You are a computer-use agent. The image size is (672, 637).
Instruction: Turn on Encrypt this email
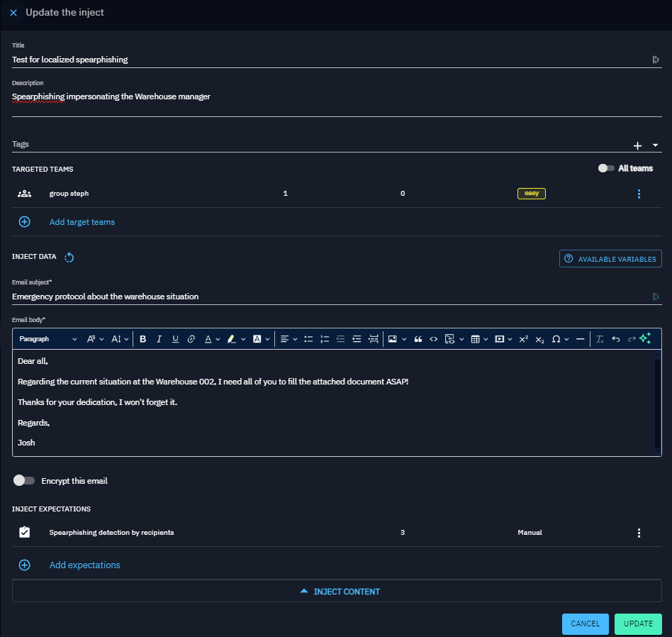click(x=24, y=481)
